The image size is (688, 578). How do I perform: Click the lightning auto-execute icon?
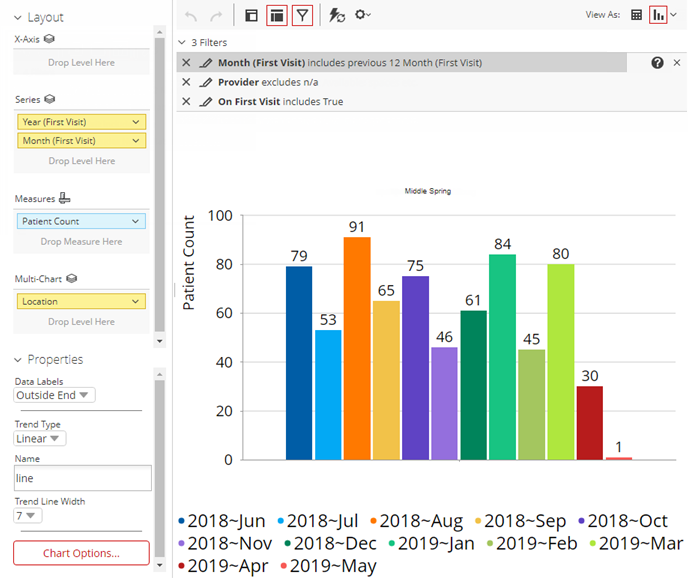point(337,16)
